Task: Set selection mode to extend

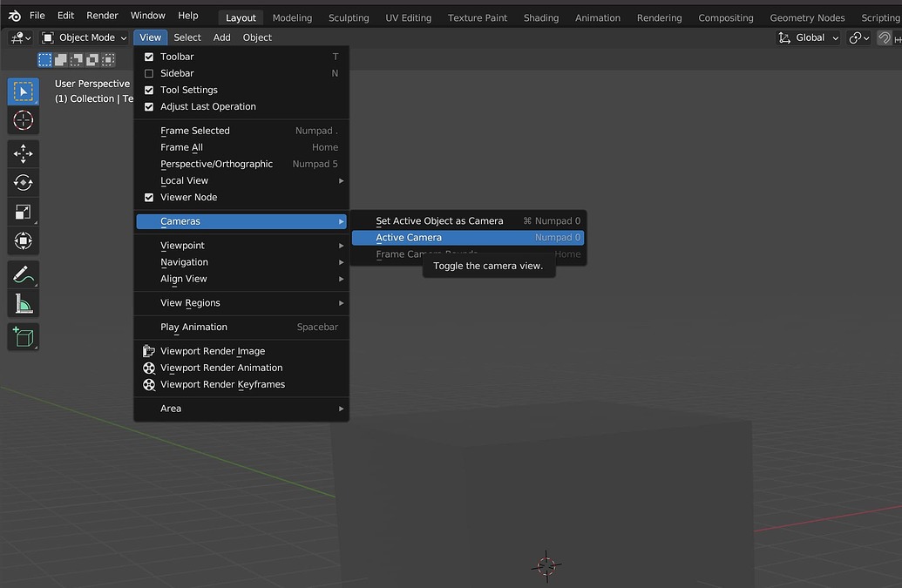Action: [x=60, y=59]
